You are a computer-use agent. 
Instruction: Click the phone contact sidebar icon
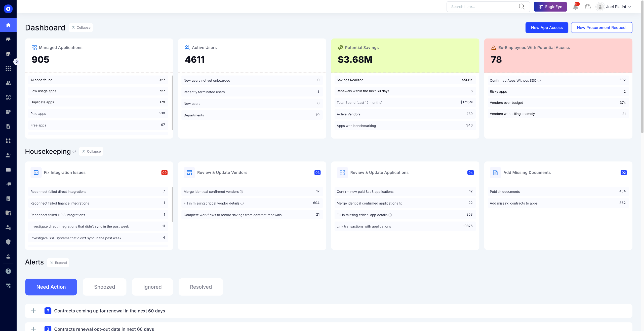tap(8, 285)
